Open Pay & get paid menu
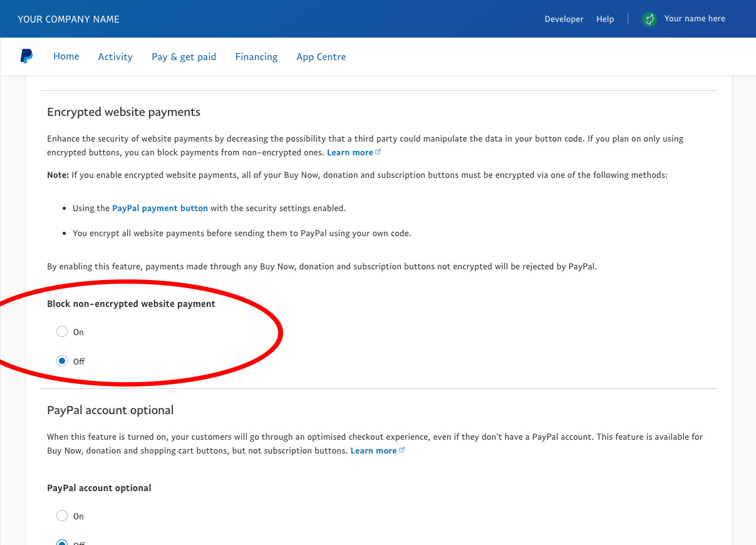Image resolution: width=756 pixels, height=545 pixels. pyautogui.click(x=184, y=56)
